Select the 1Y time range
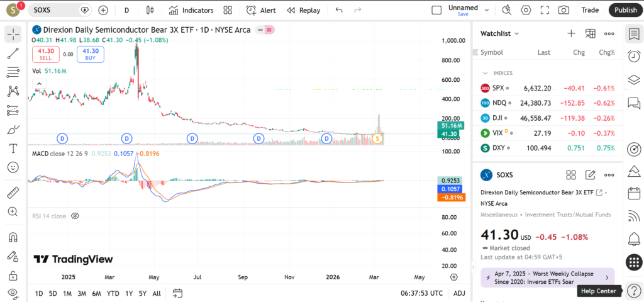644x302 pixels. tap(129, 293)
